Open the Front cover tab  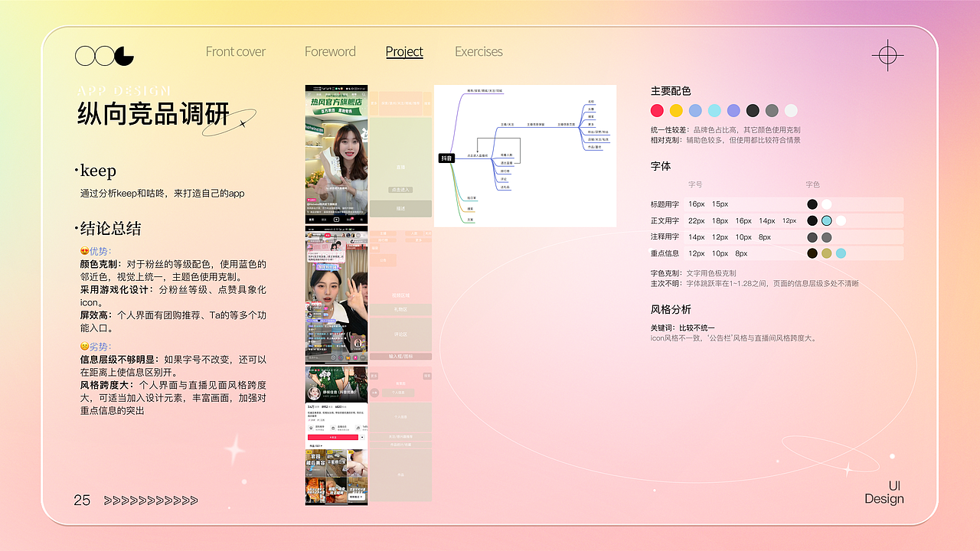[236, 51]
